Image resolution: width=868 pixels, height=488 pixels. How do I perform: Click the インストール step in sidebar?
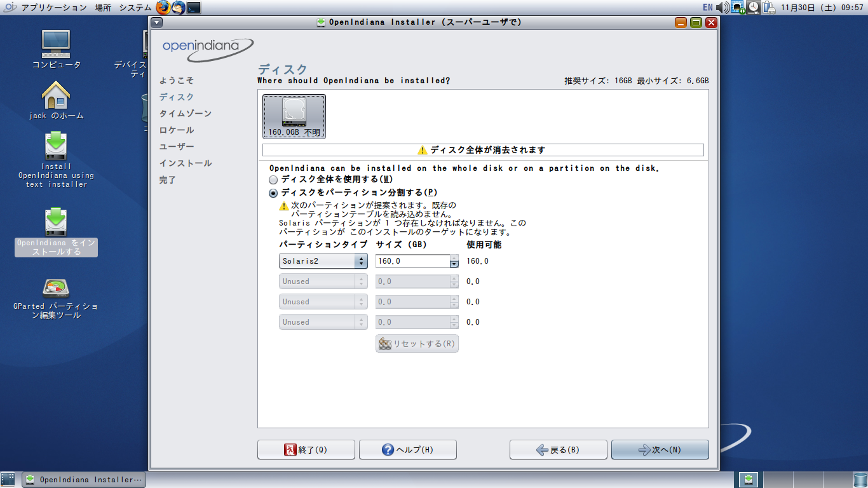pos(186,163)
